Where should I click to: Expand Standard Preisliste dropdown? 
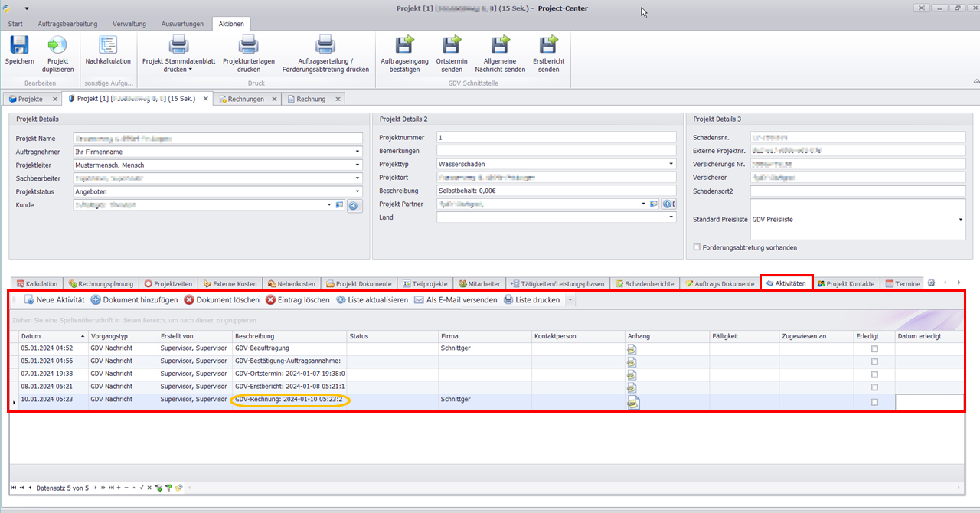pyautogui.click(x=961, y=220)
